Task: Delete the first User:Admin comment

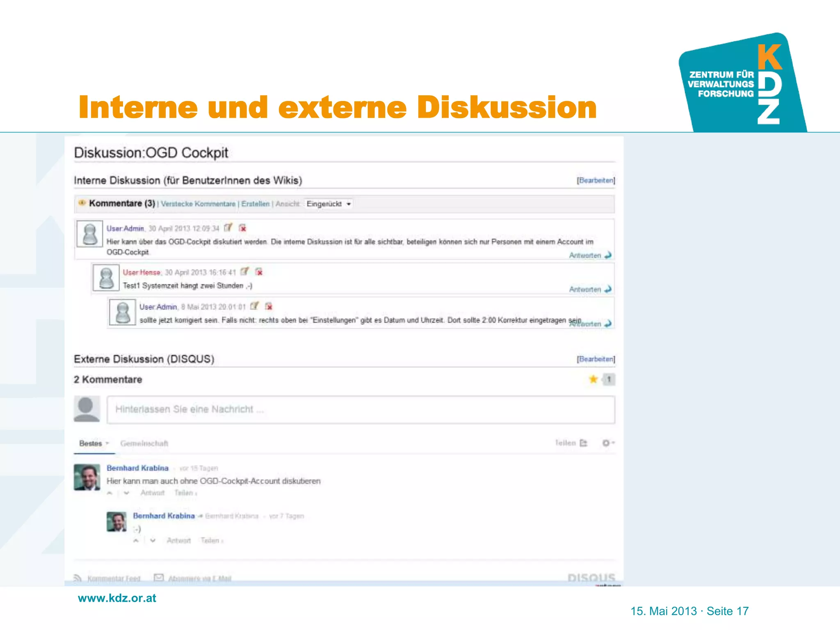Action: pyautogui.click(x=242, y=228)
